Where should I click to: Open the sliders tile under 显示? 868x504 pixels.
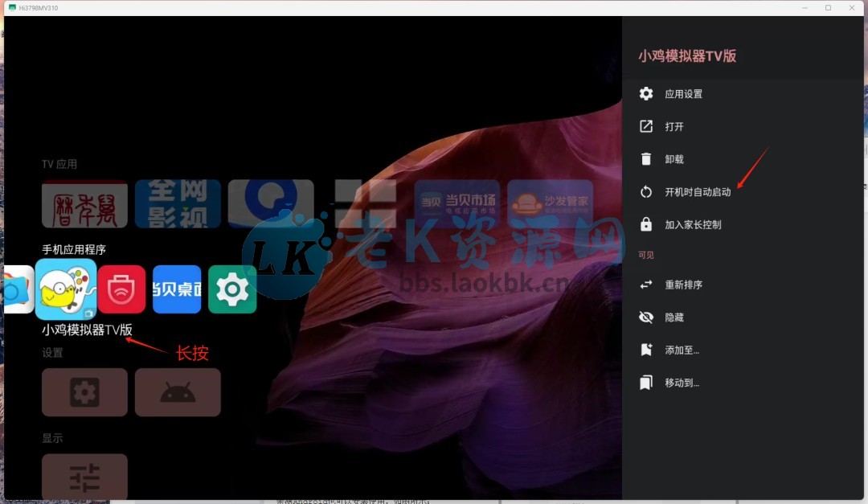[84, 477]
